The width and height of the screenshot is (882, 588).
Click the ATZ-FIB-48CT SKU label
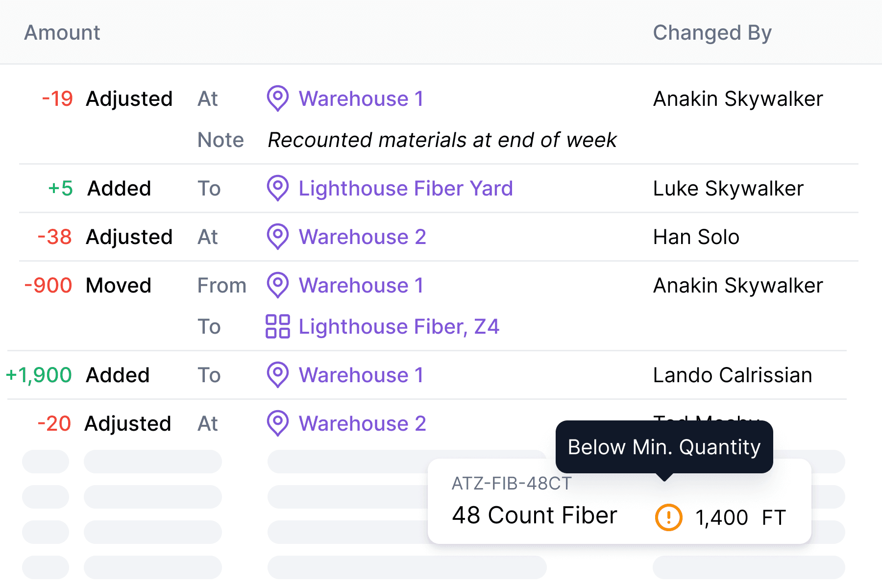click(x=510, y=484)
